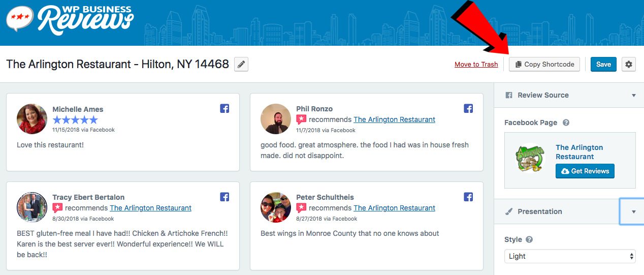644x275 pixels.
Task: Click the name Tracy Ebert Bertalon
Action: [88, 197]
